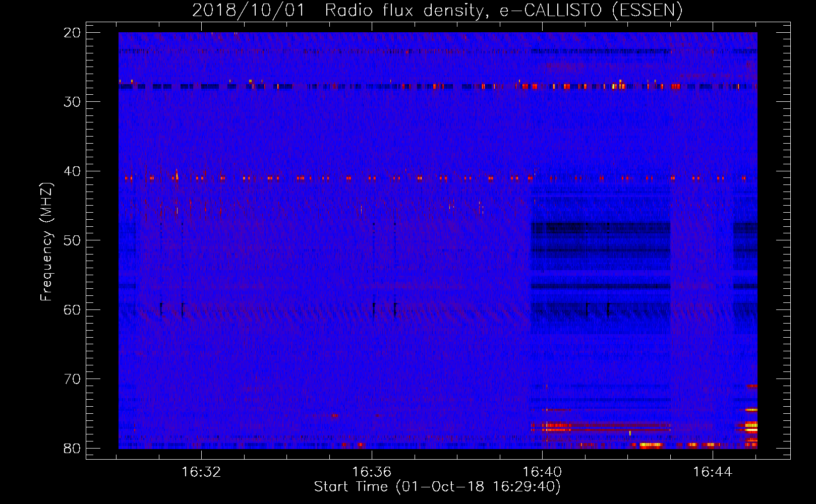Click the Frequency (MHZ) axis label
The width and height of the screenshot is (816, 504).
(x=46, y=242)
